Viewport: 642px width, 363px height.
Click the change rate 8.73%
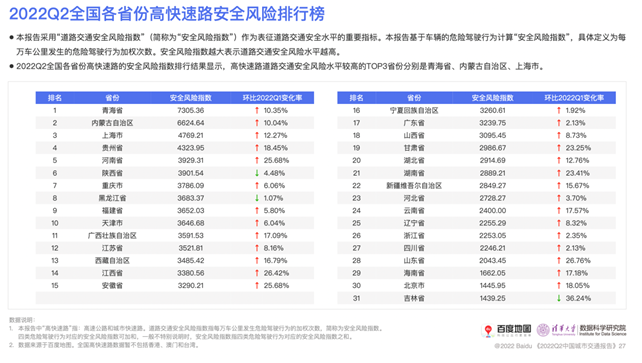click(576, 135)
